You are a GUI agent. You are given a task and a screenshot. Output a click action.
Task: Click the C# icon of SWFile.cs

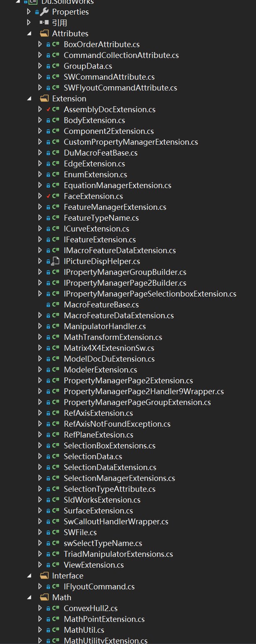pos(56,532)
